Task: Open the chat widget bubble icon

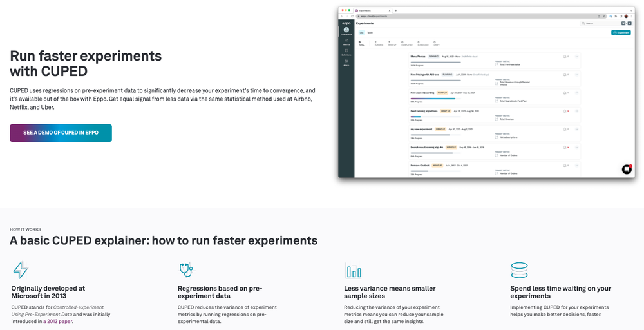Action: [627, 169]
